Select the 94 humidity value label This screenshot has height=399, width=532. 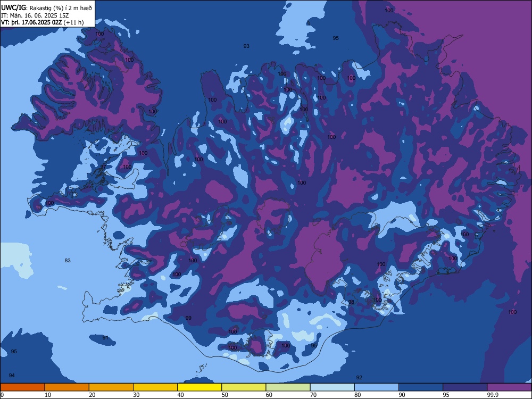(x=12, y=375)
